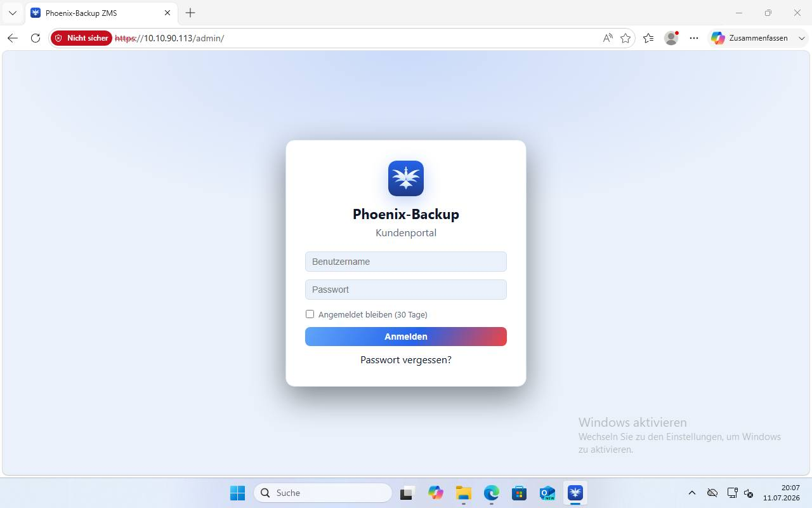Click the Phoenix-Backup taskbar app icon

point(575,493)
